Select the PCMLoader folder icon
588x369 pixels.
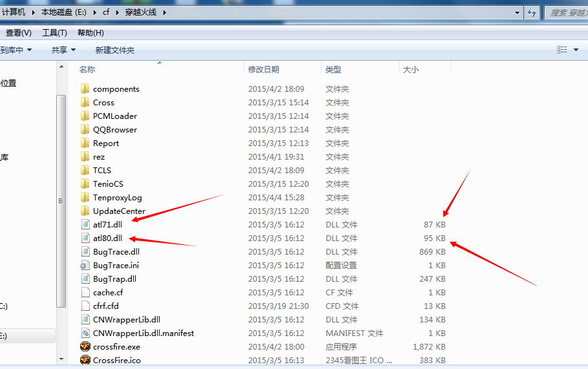click(85, 116)
